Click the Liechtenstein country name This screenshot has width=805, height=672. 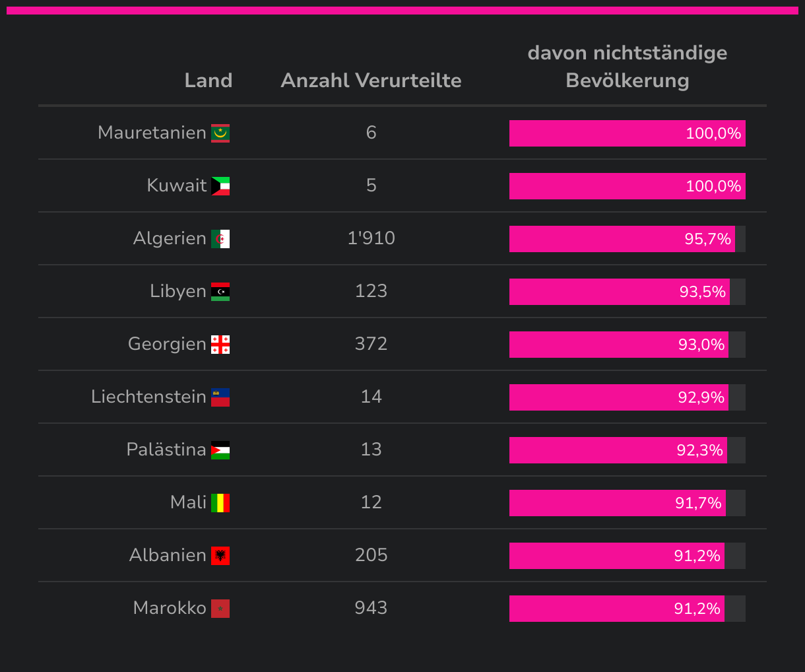click(148, 397)
